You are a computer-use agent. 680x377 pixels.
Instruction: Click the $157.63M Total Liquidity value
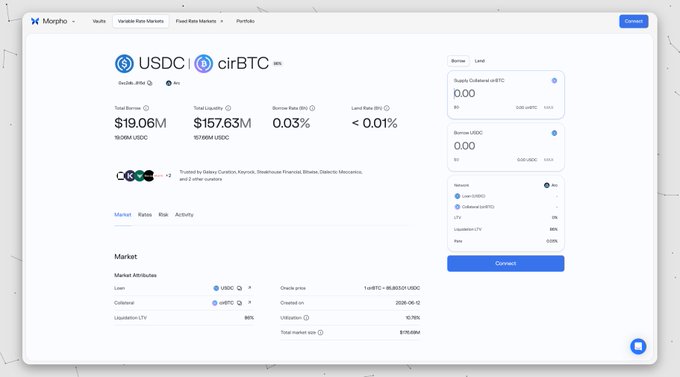click(x=222, y=123)
